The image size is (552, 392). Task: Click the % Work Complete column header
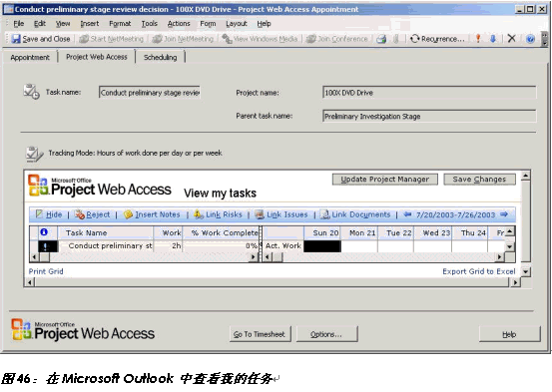(222, 233)
